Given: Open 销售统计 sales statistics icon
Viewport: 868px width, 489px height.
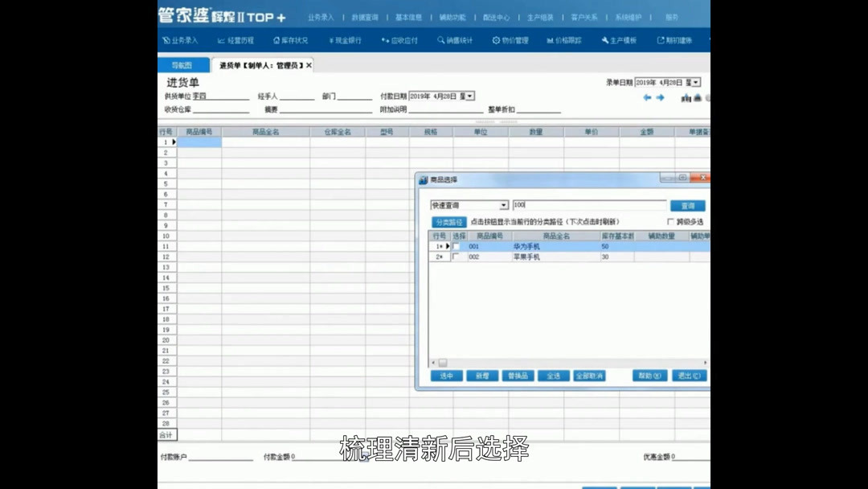Looking at the screenshot, I should tap(458, 39).
